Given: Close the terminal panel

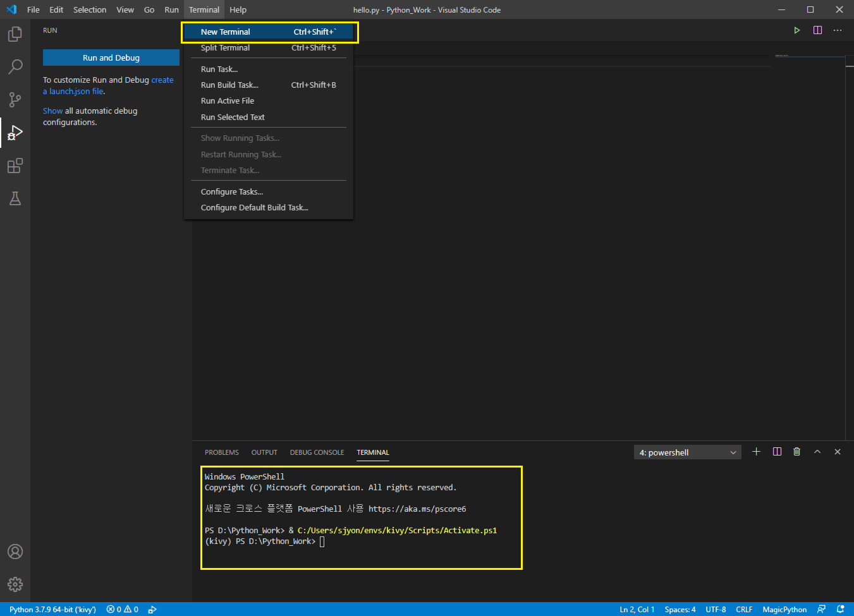Looking at the screenshot, I should (x=838, y=452).
